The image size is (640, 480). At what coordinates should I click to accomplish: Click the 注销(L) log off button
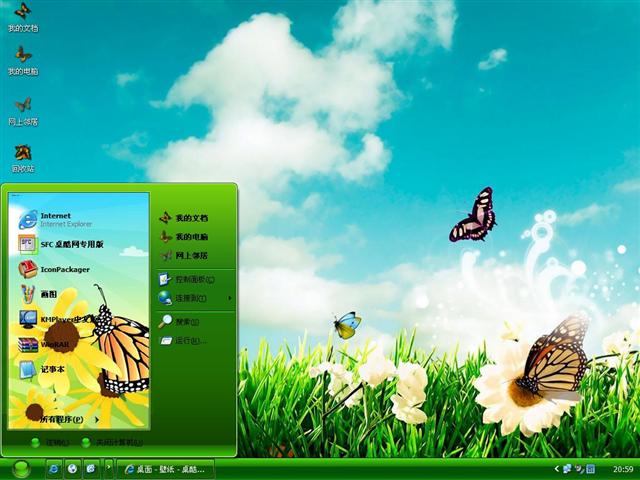[51, 442]
